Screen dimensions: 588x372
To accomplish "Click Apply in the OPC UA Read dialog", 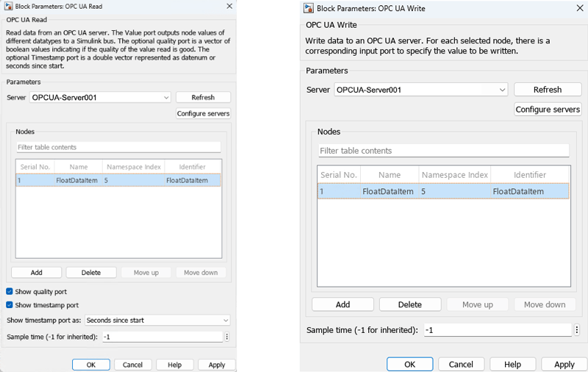I will (x=217, y=365).
